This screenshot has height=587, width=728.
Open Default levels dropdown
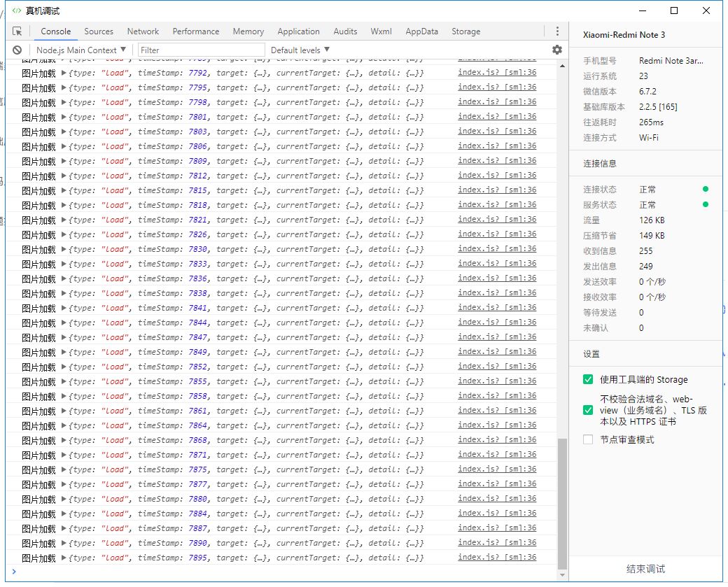coord(300,50)
